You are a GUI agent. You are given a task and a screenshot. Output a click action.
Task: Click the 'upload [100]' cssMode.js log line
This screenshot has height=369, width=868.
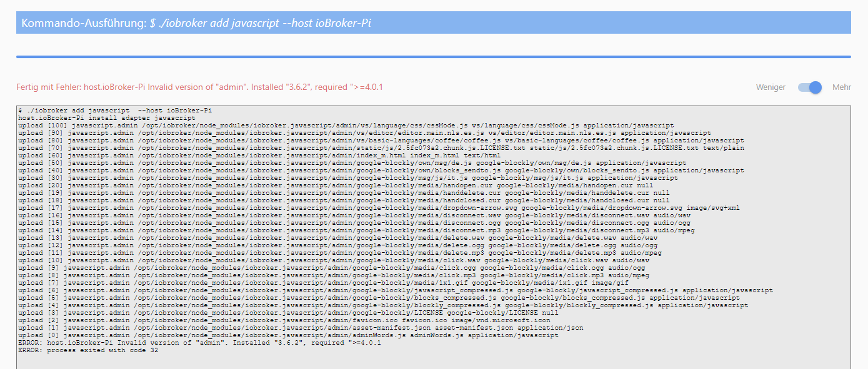(x=346, y=125)
